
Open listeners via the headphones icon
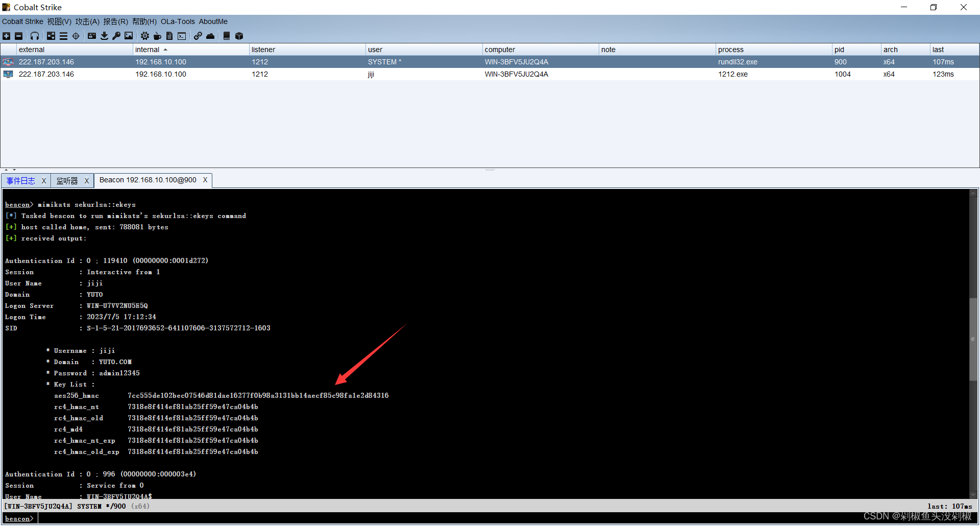(x=35, y=36)
